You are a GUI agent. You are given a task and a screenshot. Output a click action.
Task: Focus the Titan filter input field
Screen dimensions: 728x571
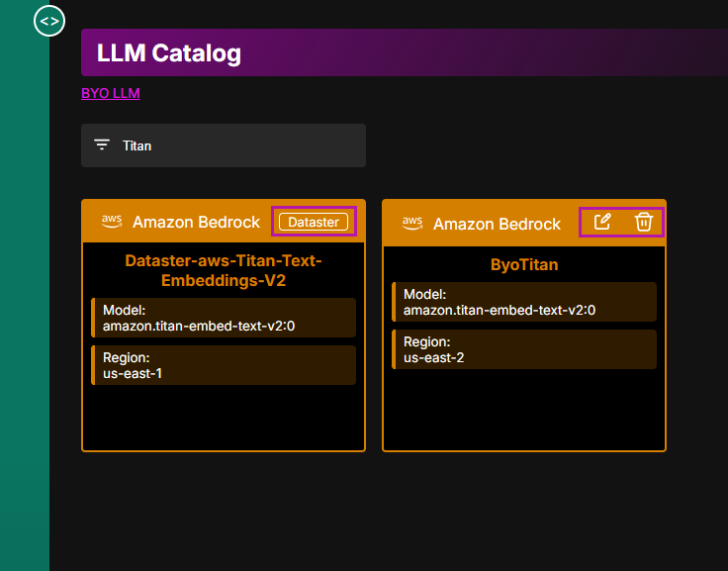pos(224,145)
